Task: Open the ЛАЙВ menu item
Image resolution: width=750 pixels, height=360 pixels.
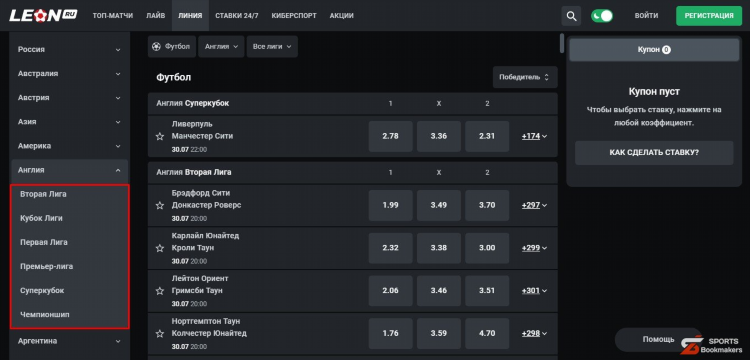Action: (x=155, y=16)
